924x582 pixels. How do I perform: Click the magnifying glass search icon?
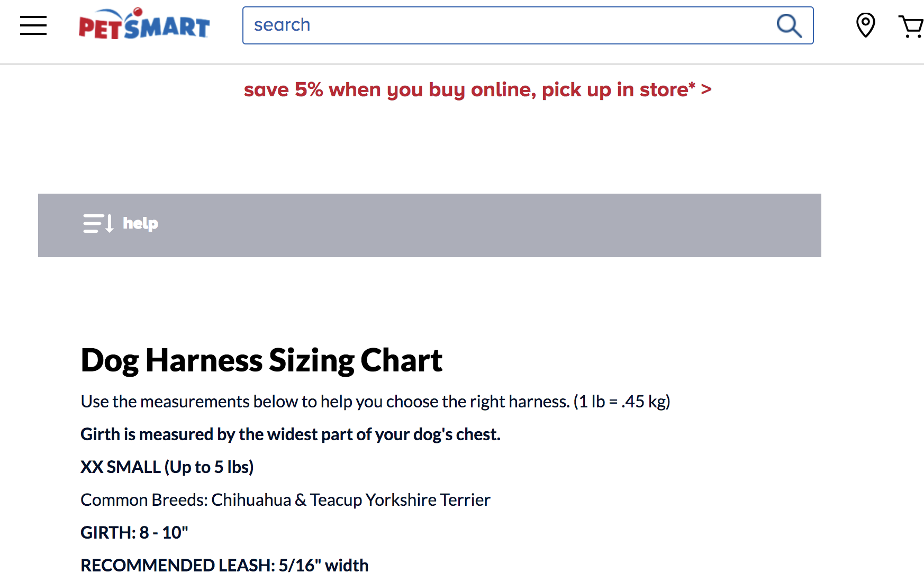[789, 25]
